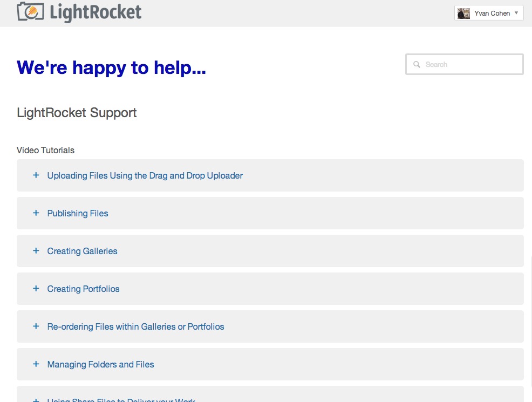Click the LightRocket camera logo icon
The width and height of the screenshot is (532, 402).
tap(31, 12)
